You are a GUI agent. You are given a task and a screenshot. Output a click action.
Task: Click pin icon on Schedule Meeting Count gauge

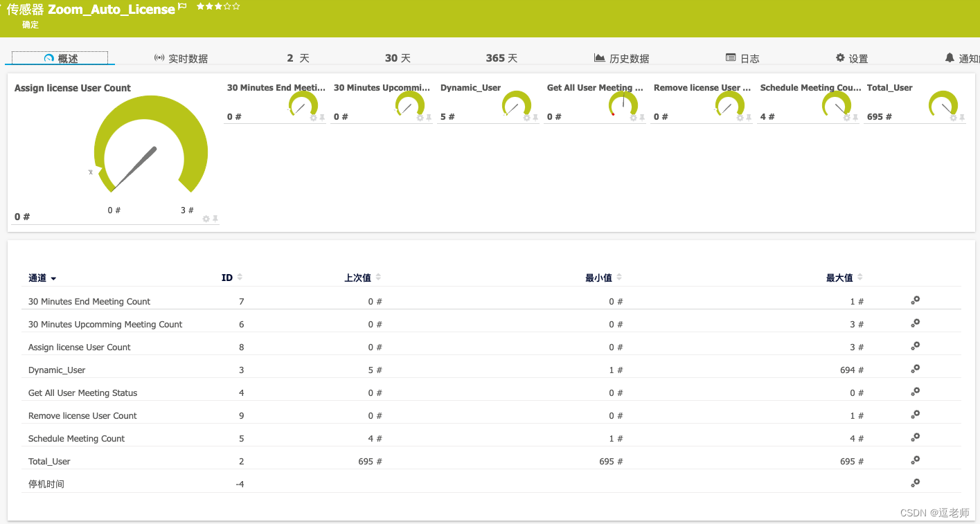855,118
